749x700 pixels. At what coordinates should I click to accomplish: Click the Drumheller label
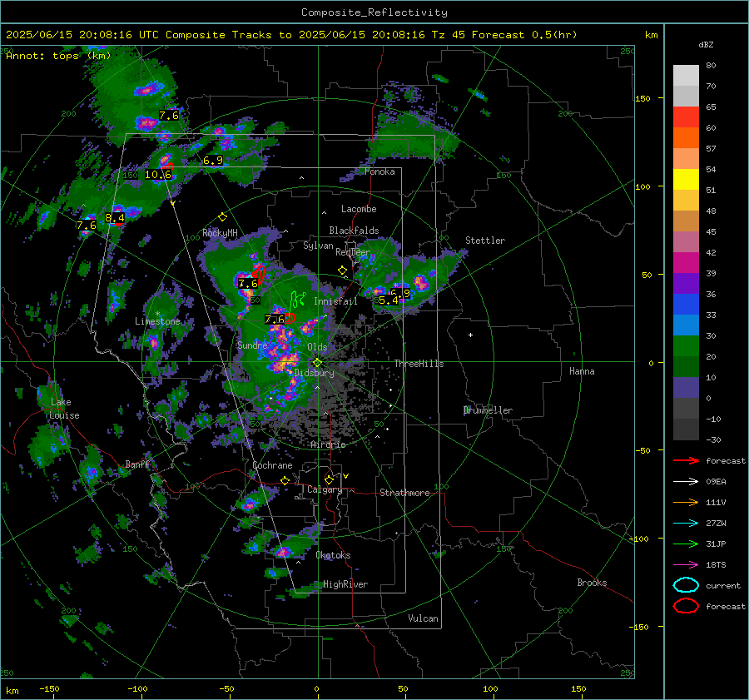(488, 410)
